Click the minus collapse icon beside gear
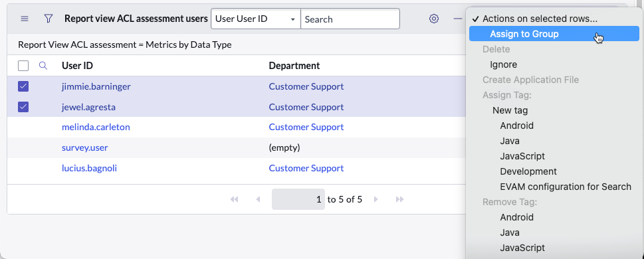Image resolution: width=644 pixels, height=259 pixels. point(457,19)
